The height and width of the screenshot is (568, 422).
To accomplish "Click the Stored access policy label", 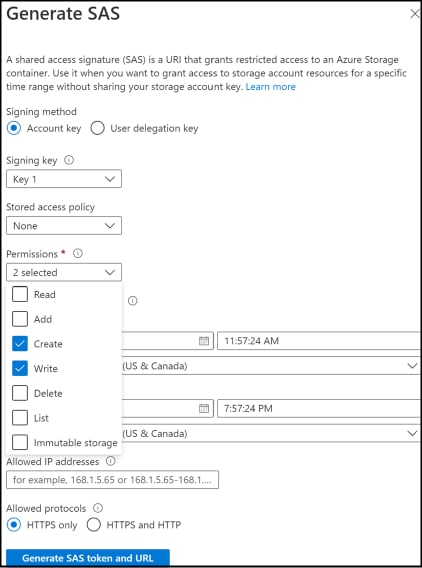I will coord(50,207).
